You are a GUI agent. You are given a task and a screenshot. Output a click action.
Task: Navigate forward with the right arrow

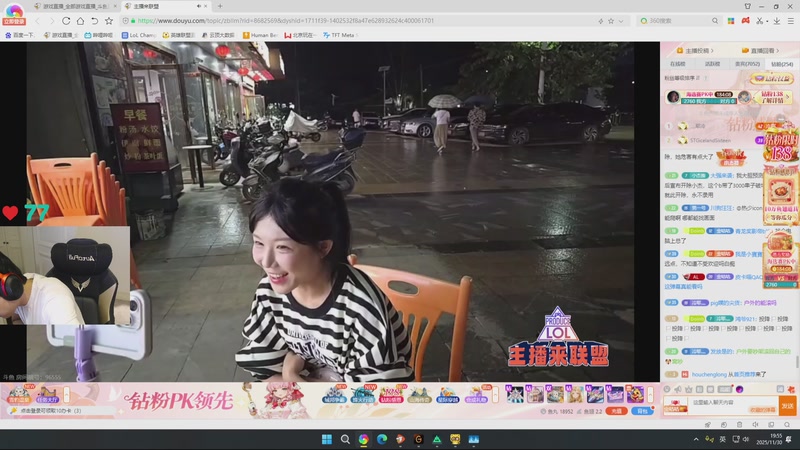pyautogui.click(x=52, y=21)
